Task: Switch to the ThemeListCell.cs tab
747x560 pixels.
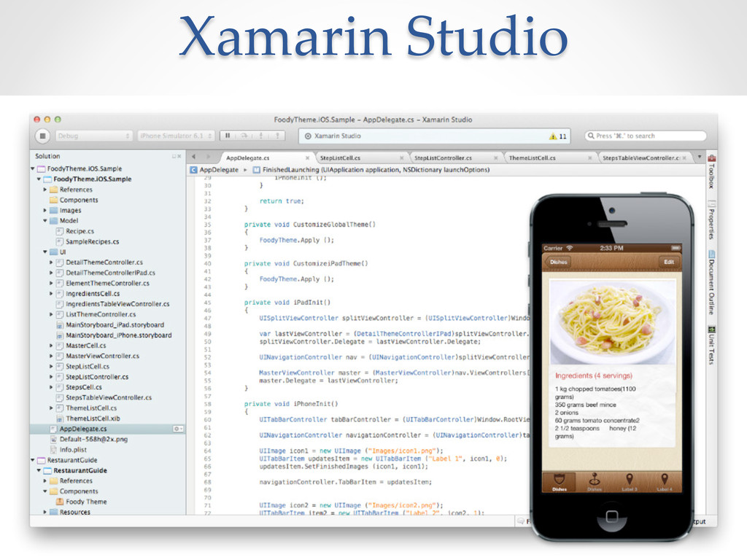Action: [x=532, y=157]
